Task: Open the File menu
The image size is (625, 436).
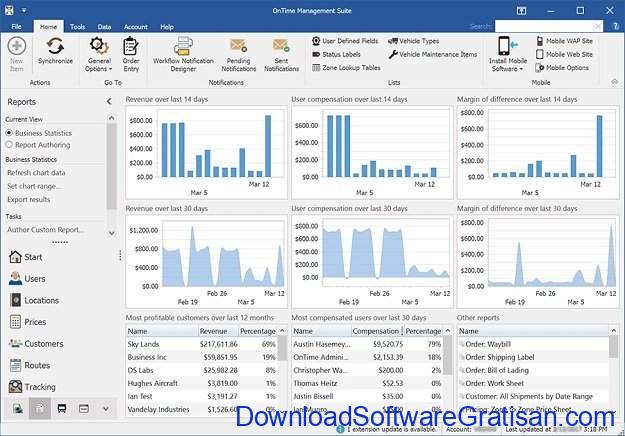Action: click(x=16, y=27)
